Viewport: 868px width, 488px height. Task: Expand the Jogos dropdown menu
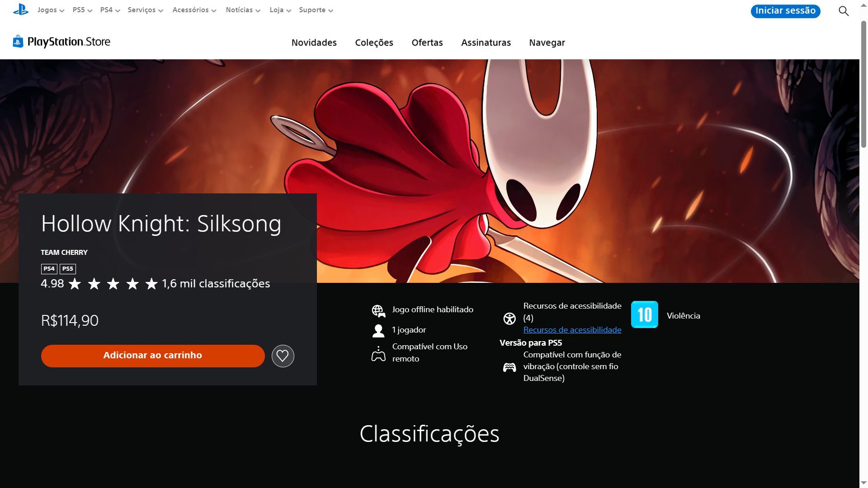point(51,10)
